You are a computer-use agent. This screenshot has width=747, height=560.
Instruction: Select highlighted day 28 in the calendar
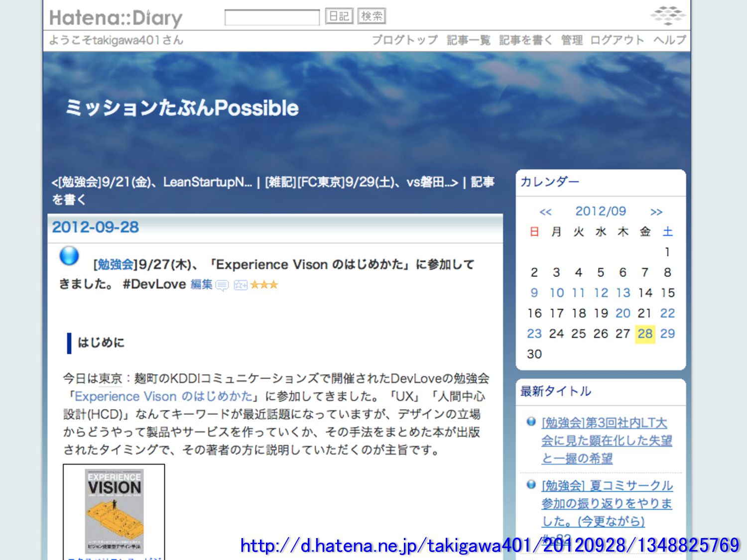click(x=645, y=334)
